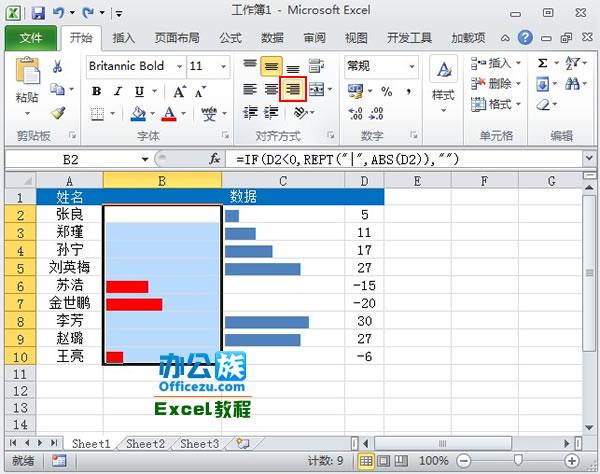Toggle Underline formatting
This screenshot has width=600, height=474.
pyautogui.click(x=139, y=91)
